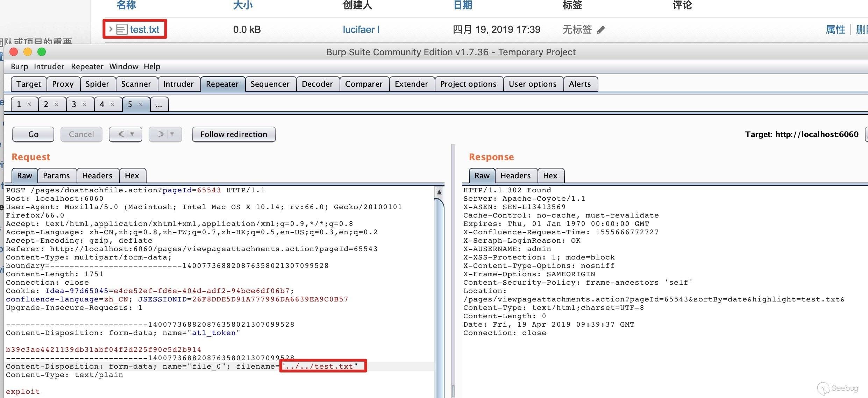
Task: Close Repeater tab 3 with its x
Action: pyautogui.click(x=84, y=104)
